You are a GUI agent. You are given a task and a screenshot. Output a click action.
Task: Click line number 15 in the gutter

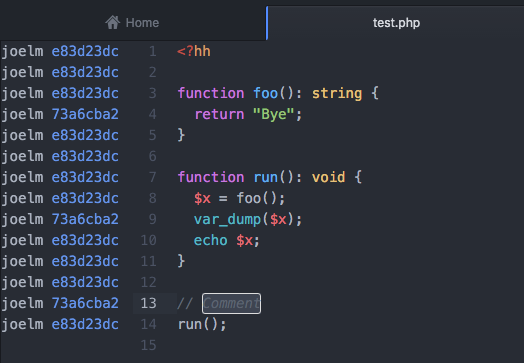pyautogui.click(x=148, y=345)
